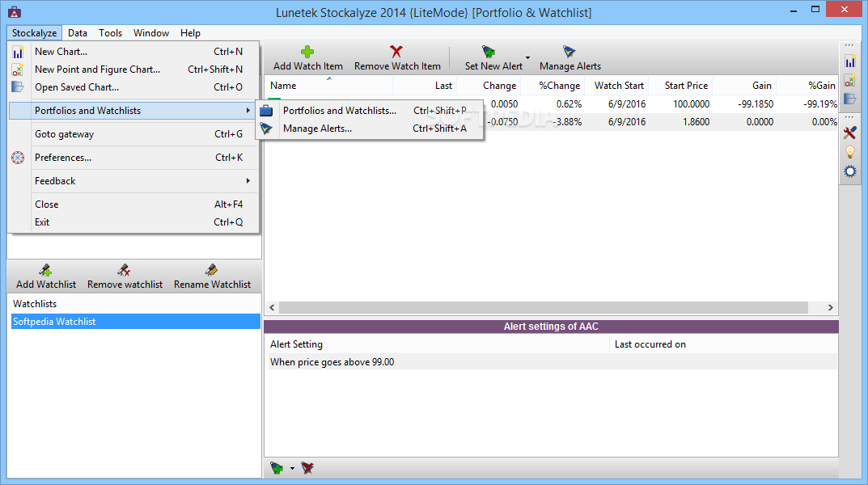Click the %Gain column header
This screenshot has width=868, height=485.
pos(808,86)
